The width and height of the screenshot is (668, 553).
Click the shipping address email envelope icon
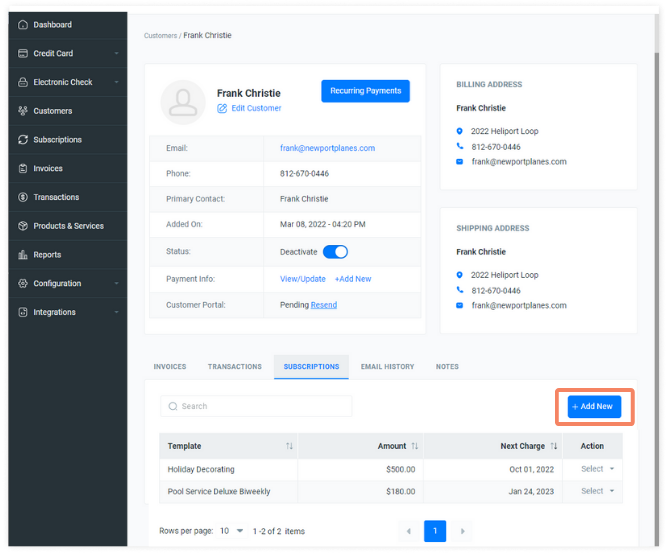pyautogui.click(x=460, y=305)
